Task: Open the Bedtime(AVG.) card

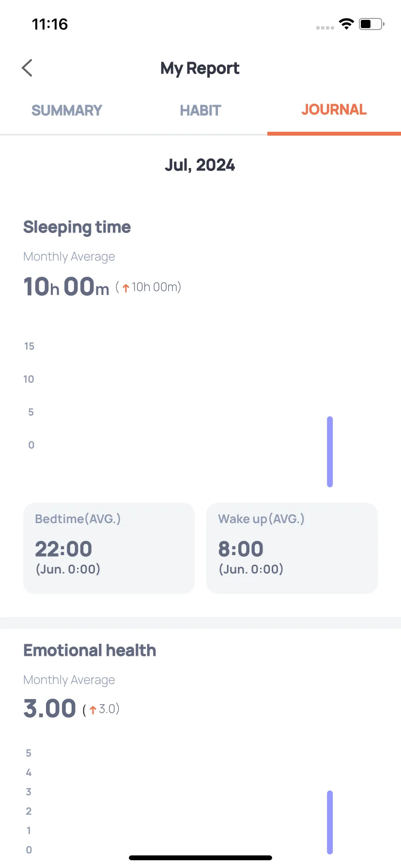Action: click(x=109, y=548)
